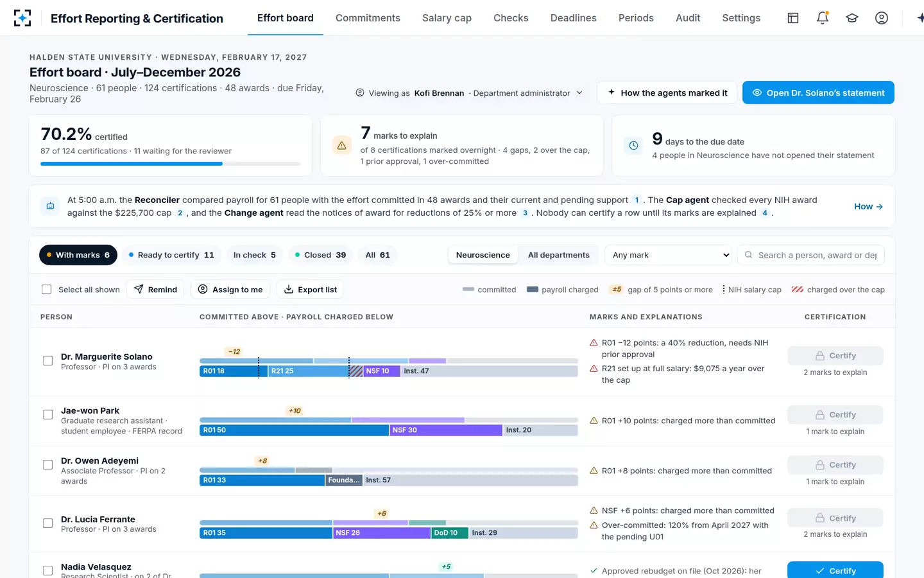The width and height of the screenshot is (924, 578).
Task: Click the warning triangle in marks card
Action: [x=342, y=146]
